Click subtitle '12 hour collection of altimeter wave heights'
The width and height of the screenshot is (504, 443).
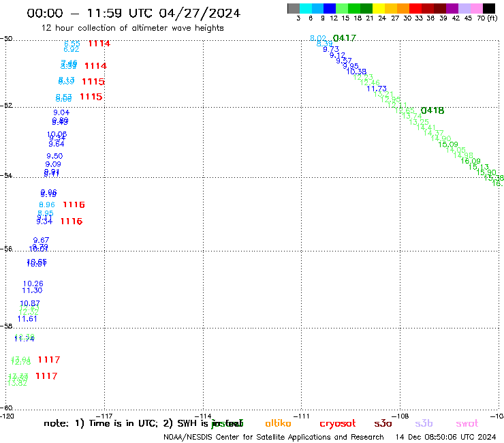coord(132,28)
